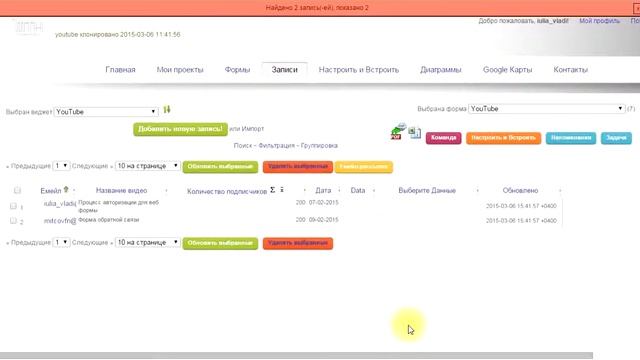Image resolution: width=640 pixels, height=360 pixels.
Task: Click the email cell 'mitcovfn@'
Action: (x=60, y=221)
